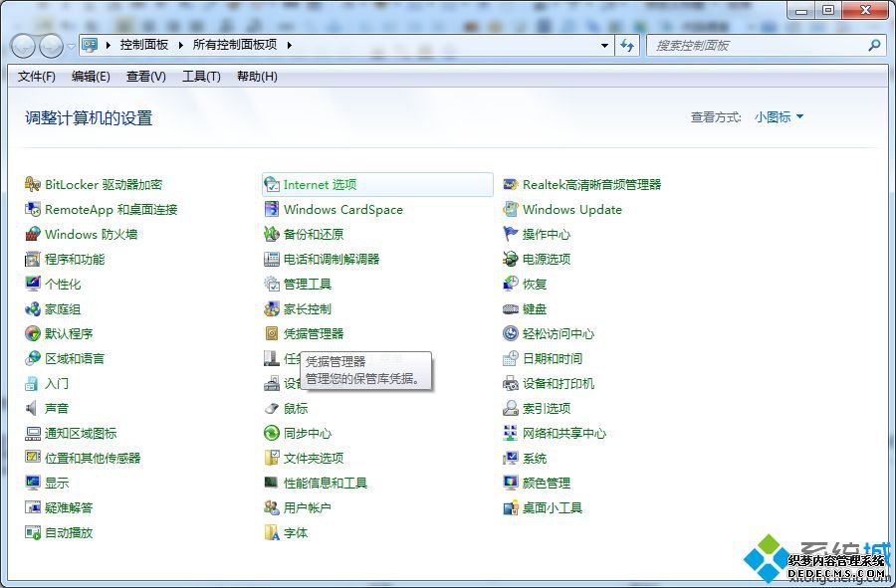The width and height of the screenshot is (896, 588).
Task: Open the 疑难解答 link
Action: (69, 507)
